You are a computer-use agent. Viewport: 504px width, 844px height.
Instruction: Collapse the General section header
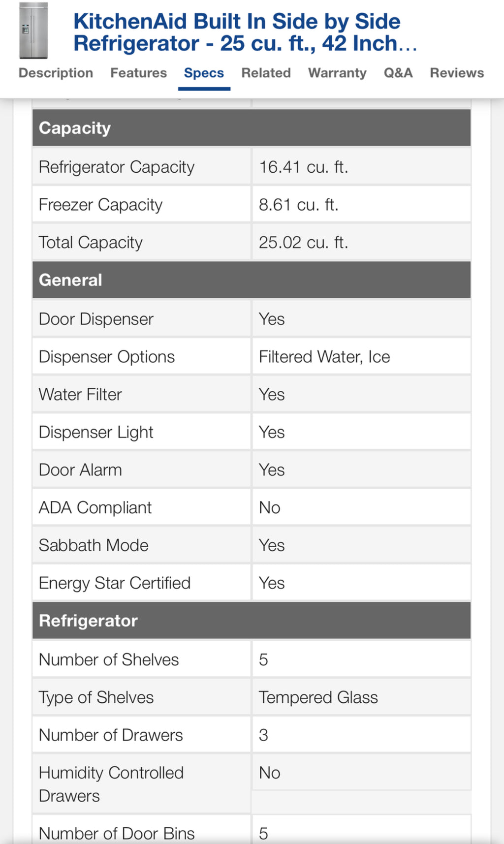[x=252, y=280]
